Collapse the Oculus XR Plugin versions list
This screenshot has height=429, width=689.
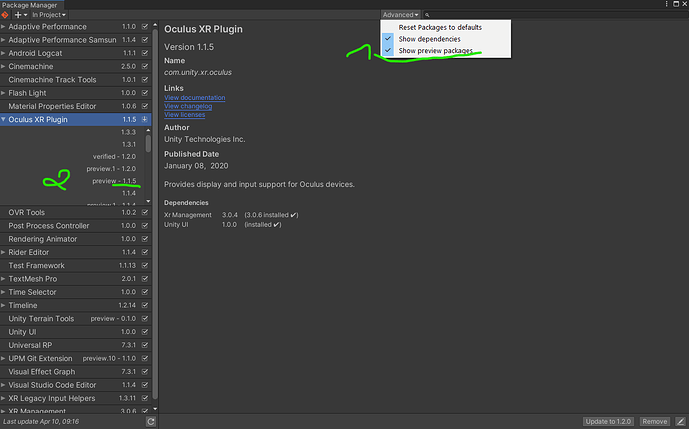click(4, 119)
